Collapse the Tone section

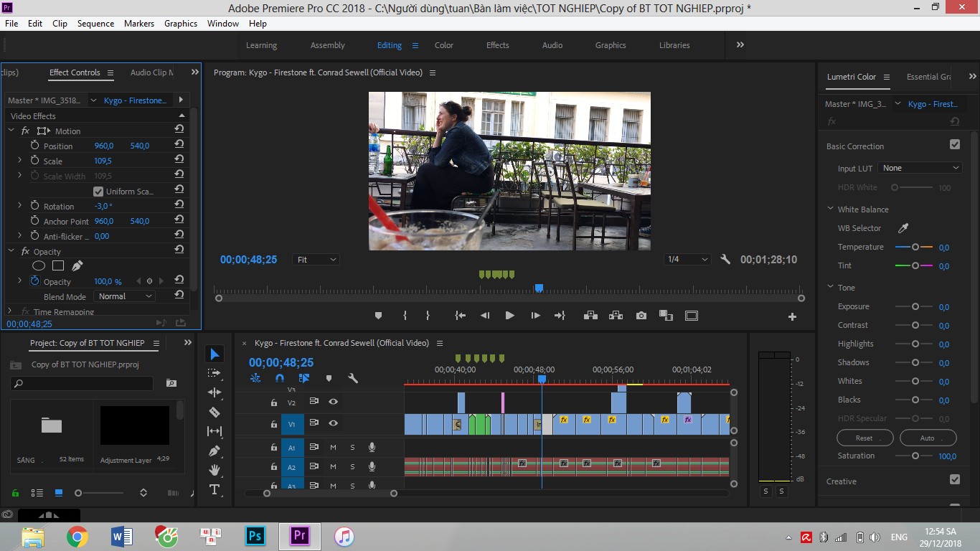point(831,288)
